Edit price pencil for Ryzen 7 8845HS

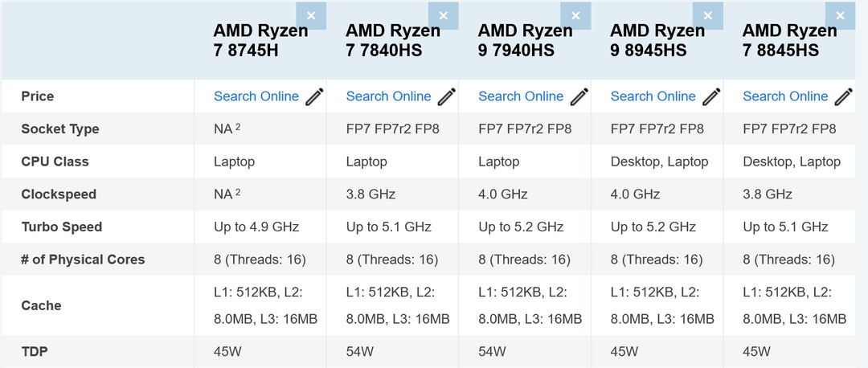click(844, 96)
